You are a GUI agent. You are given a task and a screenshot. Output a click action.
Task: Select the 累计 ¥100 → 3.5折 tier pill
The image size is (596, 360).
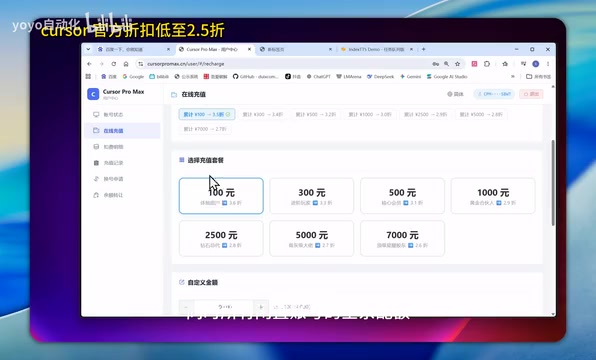[207, 114]
